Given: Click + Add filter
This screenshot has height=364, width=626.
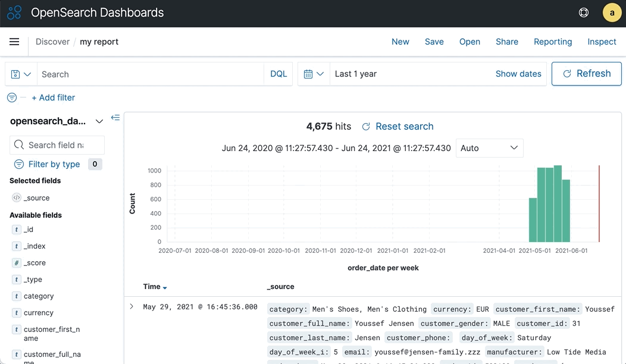Looking at the screenshot, I should (54, 98).
